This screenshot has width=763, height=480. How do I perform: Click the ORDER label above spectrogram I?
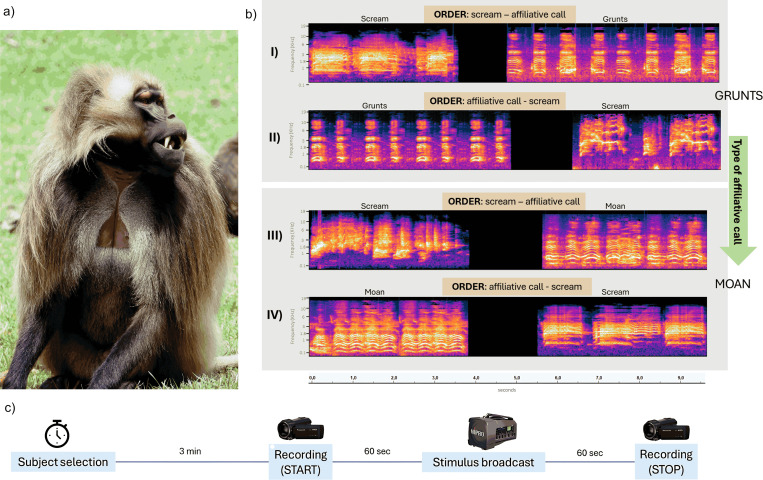click(x=500, y=15)
